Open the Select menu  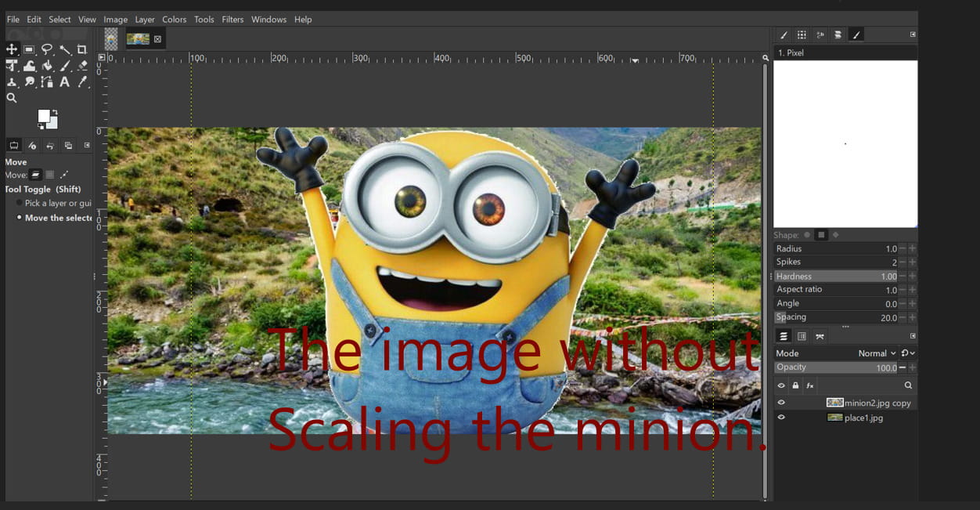(59, 19)
